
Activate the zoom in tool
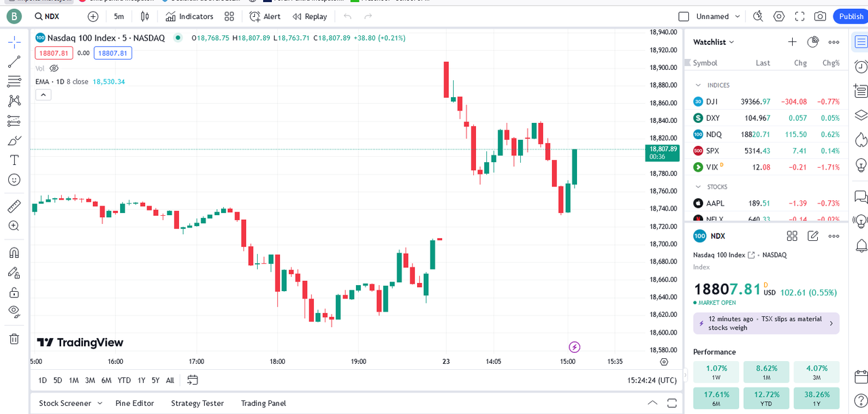coord(14,226)
